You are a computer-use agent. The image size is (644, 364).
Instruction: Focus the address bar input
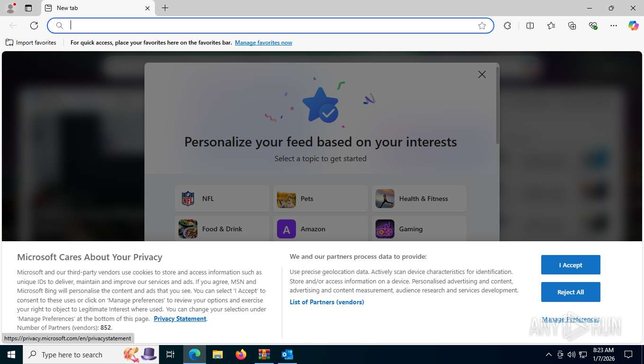(x=270, y=26)
